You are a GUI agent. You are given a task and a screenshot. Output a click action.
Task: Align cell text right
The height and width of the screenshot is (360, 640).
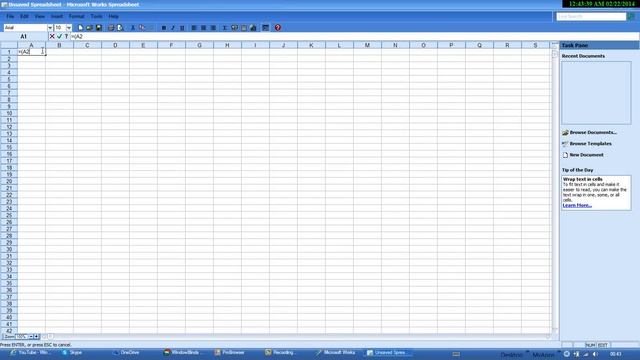tap(213, 28)
